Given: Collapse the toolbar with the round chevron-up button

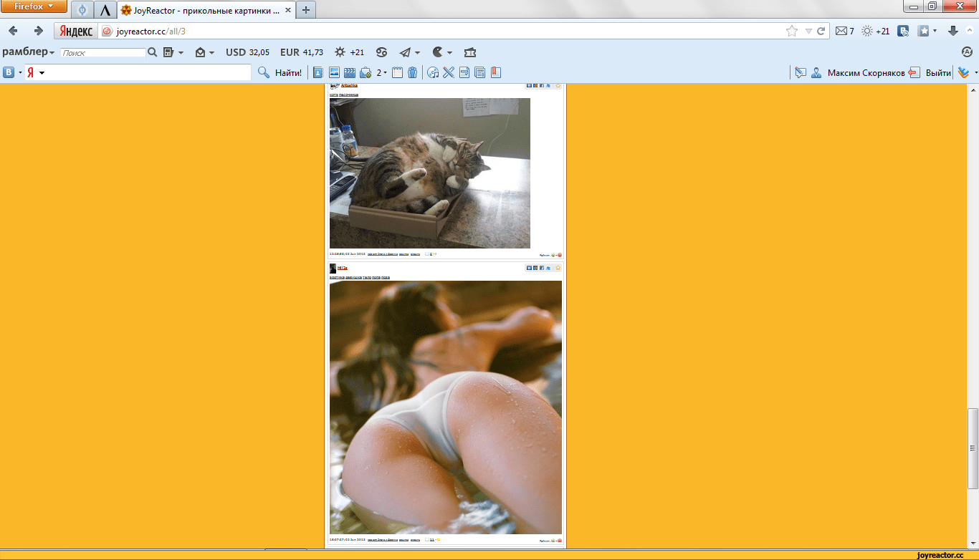Looking at the screenshot, I should click(969, 31).
